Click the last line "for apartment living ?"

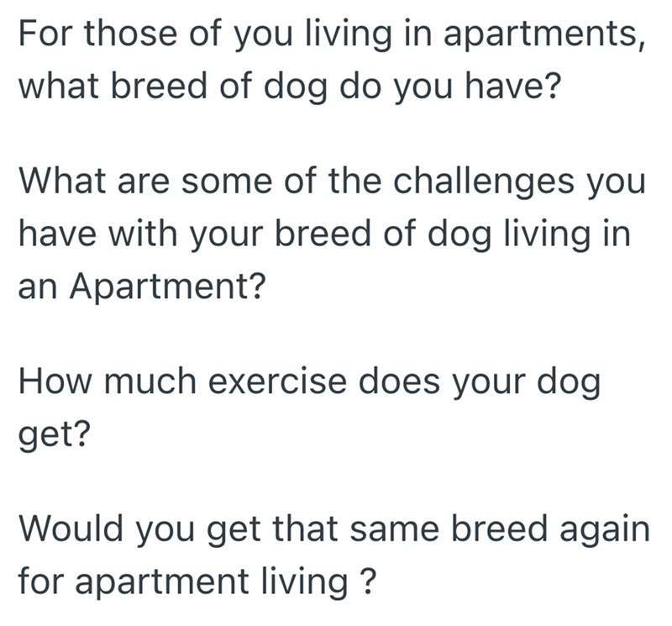197,581
